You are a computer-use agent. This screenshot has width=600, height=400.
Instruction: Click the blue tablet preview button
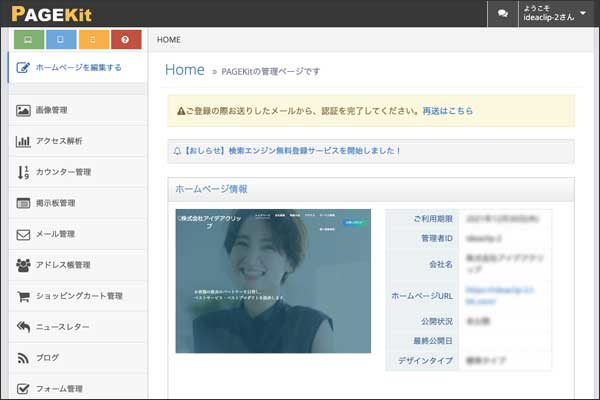click(61, 39)
